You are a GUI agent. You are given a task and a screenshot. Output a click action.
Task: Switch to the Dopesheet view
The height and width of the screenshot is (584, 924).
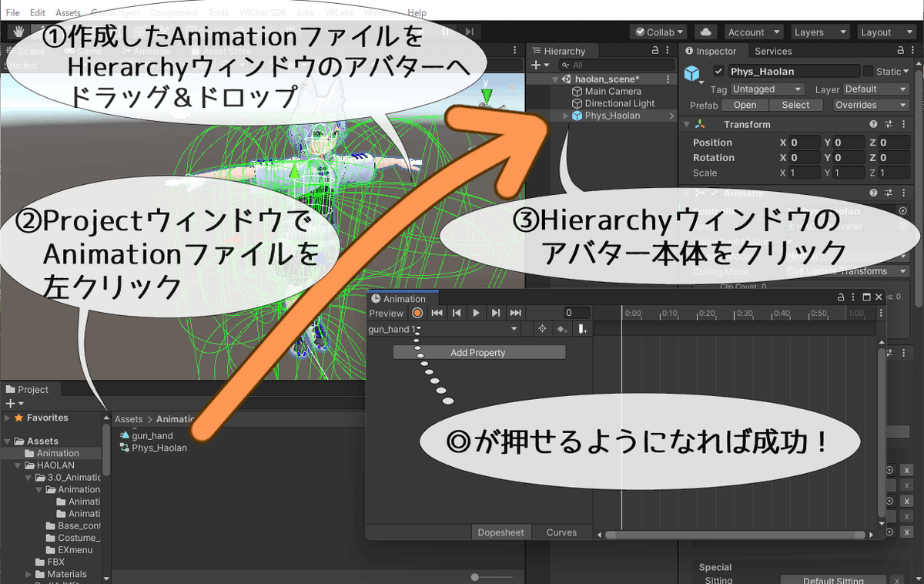tap(500, 532)
